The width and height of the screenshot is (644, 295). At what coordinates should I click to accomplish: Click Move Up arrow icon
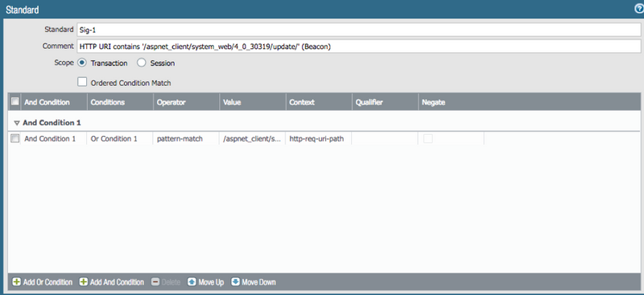click(x=192, y=282)
